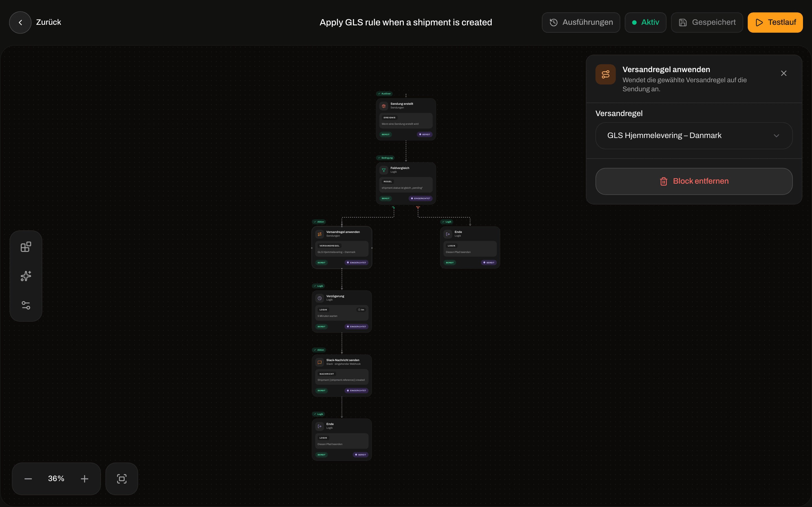Click the Gespeichert save button
The width and height of the screenshot is (812, 507).
click(707, 23)
